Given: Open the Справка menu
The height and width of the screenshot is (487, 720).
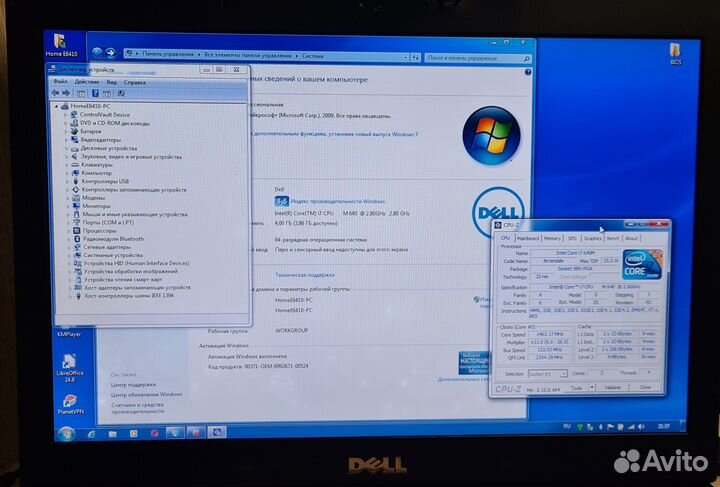Looking at the screenshot, I should pos(135,83).
